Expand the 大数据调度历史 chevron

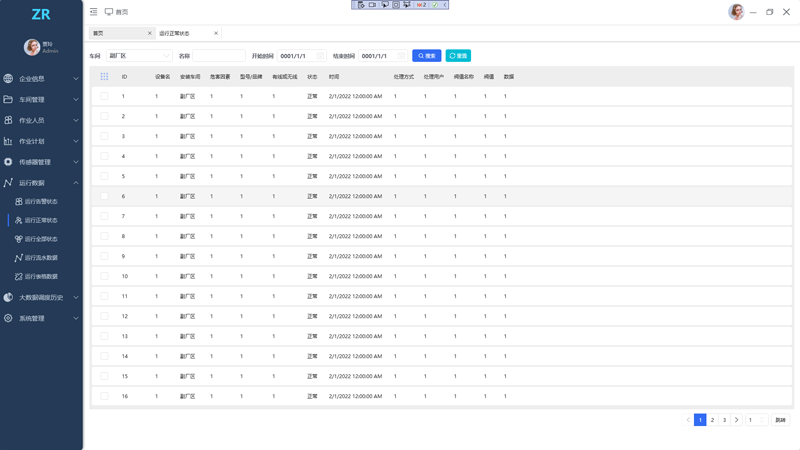(x=76, y=297)
